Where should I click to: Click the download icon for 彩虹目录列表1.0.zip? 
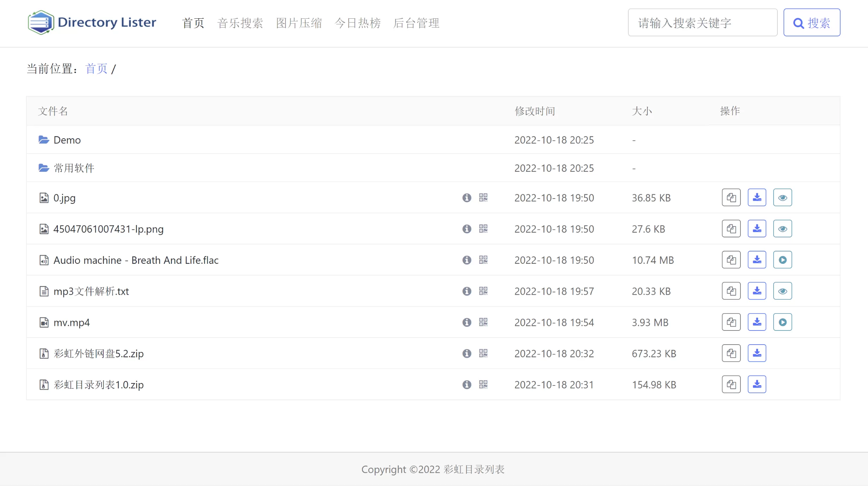tap(757, 385)
